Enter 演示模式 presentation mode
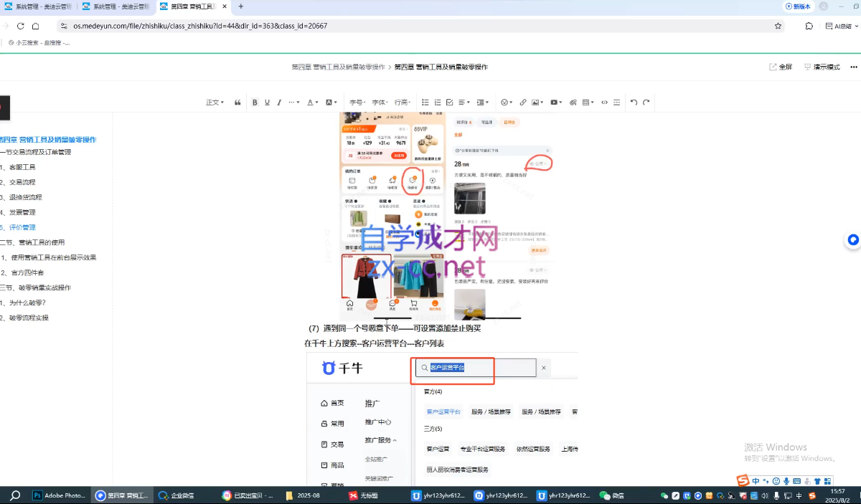 coord(822,67)
